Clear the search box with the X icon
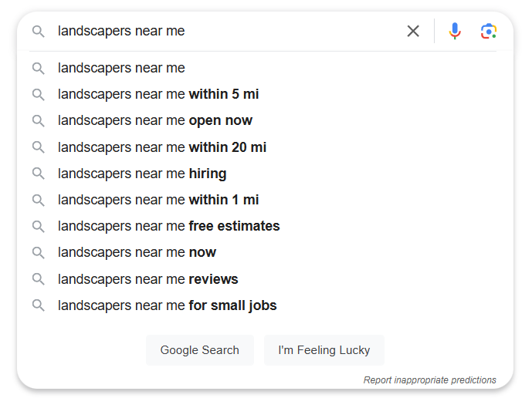This screenshot has width=532, height=398. [413, 31]
